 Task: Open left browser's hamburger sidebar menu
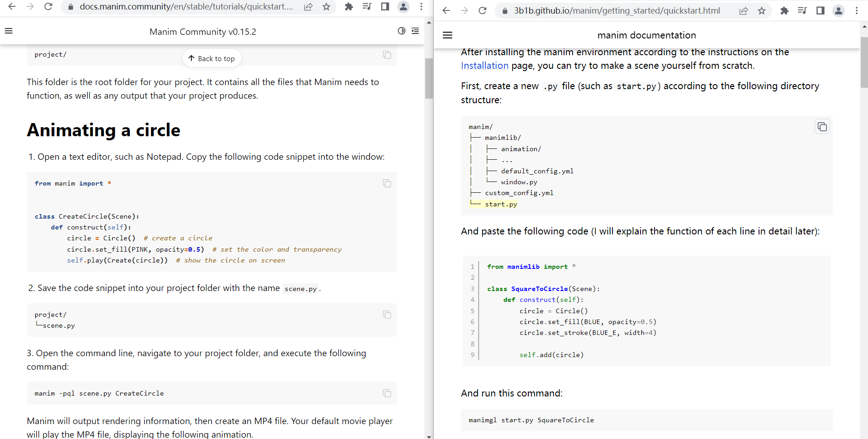tap(9, 31)
